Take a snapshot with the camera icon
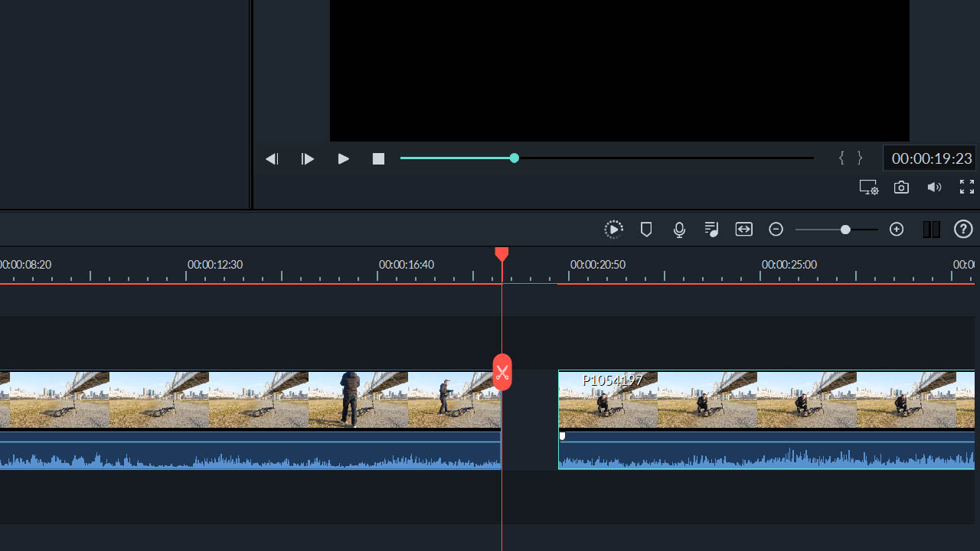The width and height of the screenshot is (980, 551). 902,187
